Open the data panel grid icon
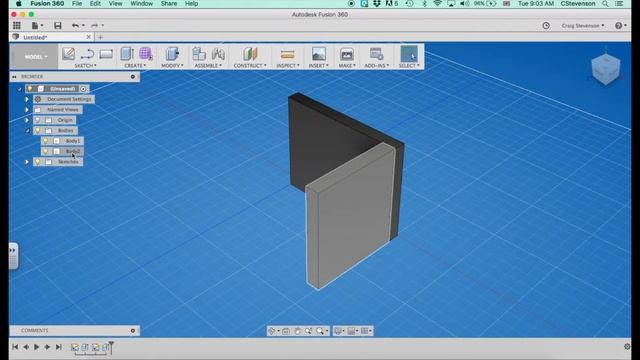 [17, 26]
